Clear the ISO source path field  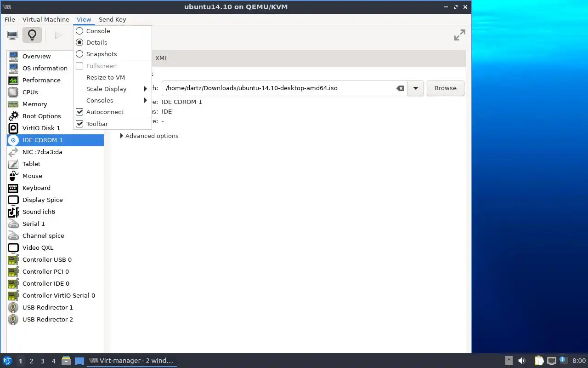[x=400, y=88]
